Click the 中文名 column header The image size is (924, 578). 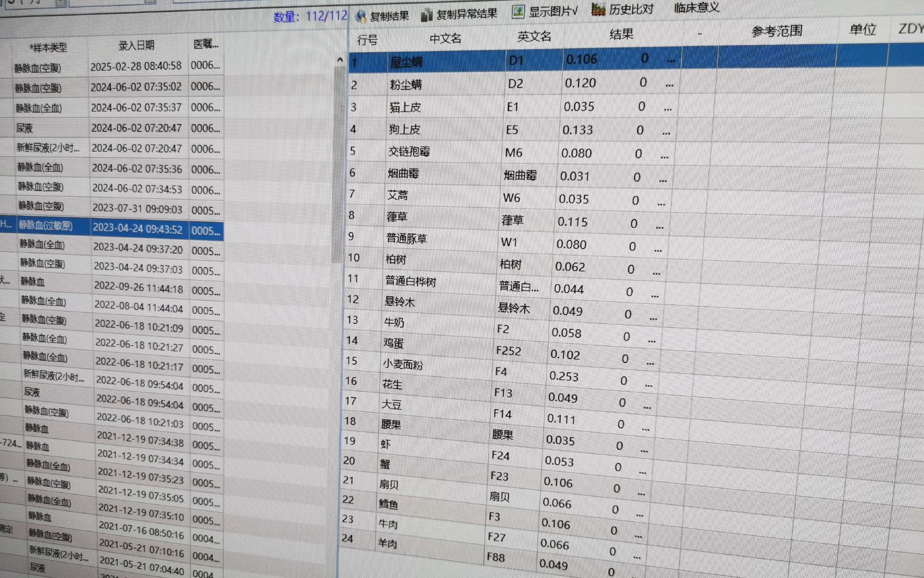pyautogui.click(x=445, y=38)
